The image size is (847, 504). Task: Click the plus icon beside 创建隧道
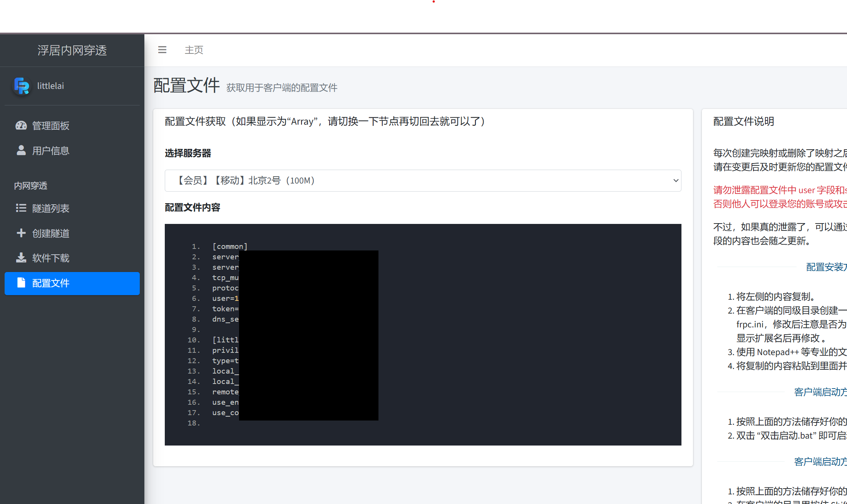tap(21, 233)
